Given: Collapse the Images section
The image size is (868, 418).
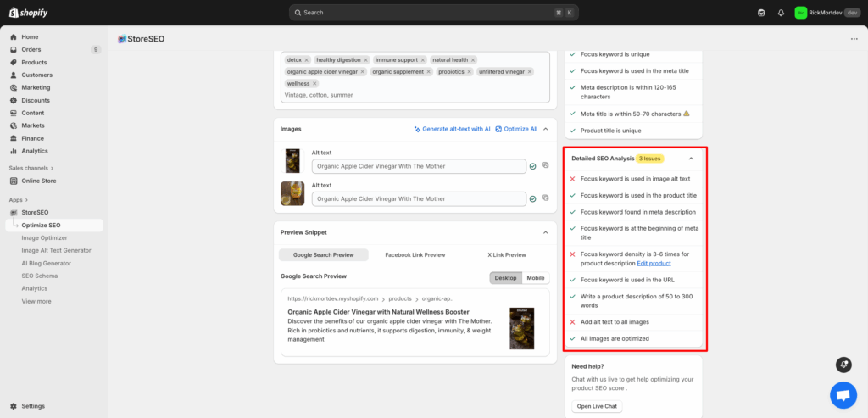Looking at the screenshot, I should [546, 129].
